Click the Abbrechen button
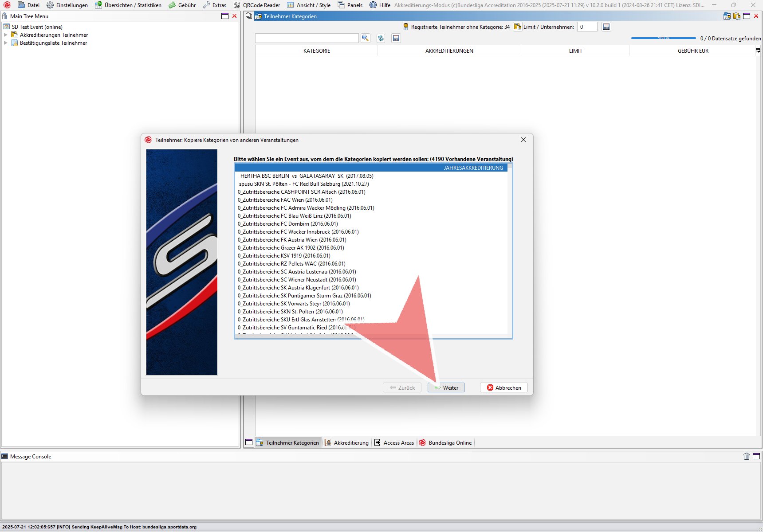The width and height of the screenshot is (763, 532). point(504,387)
